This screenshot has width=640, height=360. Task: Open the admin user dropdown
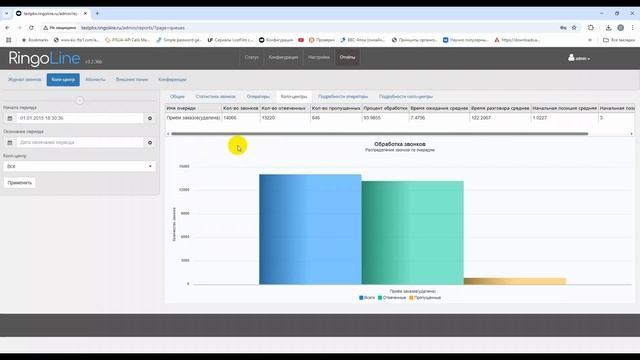coord(579,58)
